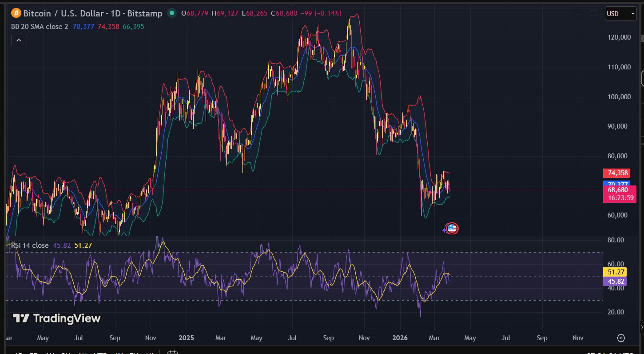Click the 2026 label on time axis
Screen dimensions: 644x354
(x=400, y=338)
